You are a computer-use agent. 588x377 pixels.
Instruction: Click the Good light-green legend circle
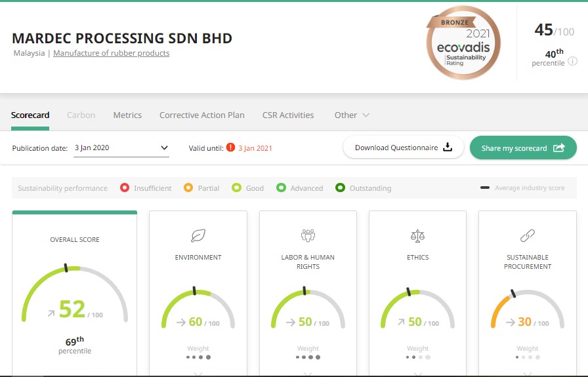236,188
